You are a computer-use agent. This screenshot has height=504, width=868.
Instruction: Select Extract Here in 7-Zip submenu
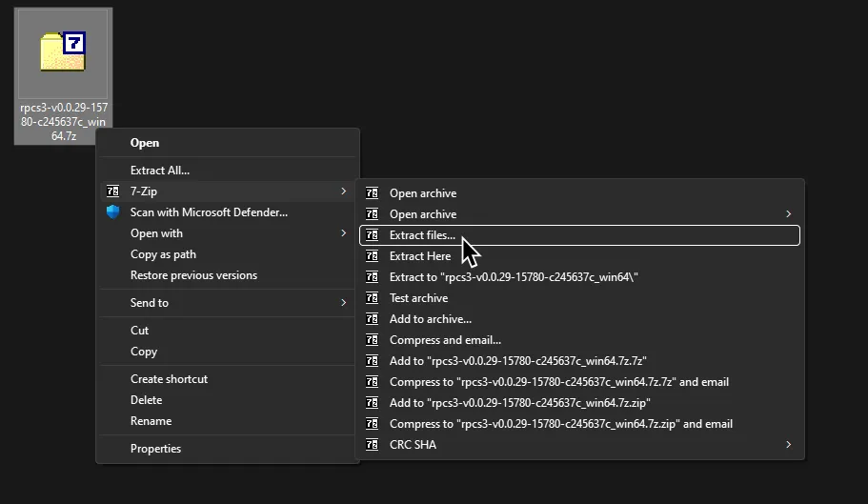[579, 256]
